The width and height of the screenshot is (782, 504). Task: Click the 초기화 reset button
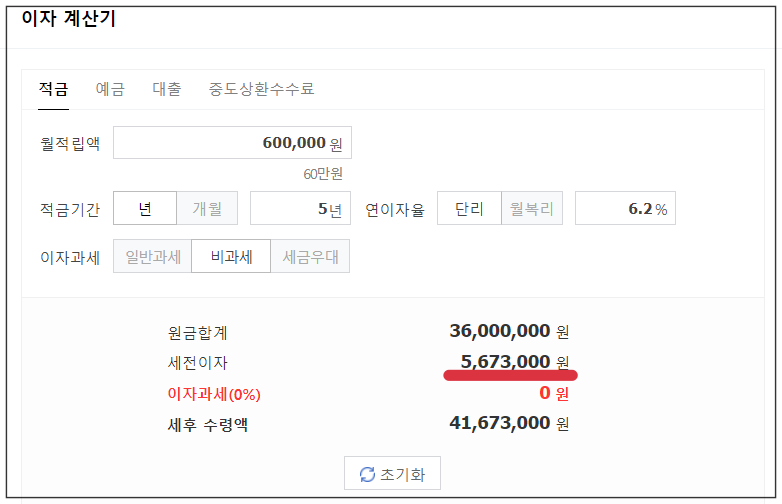[x=392, y=473]
